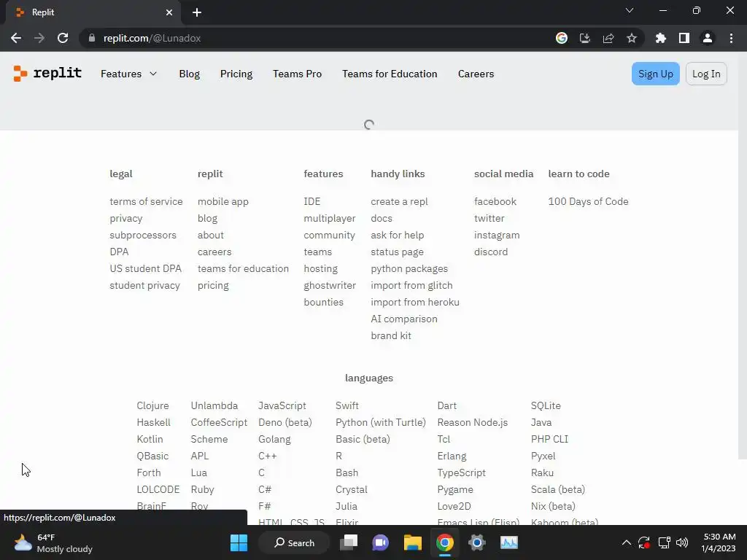Close the Replit tab

tap(169, 12)
